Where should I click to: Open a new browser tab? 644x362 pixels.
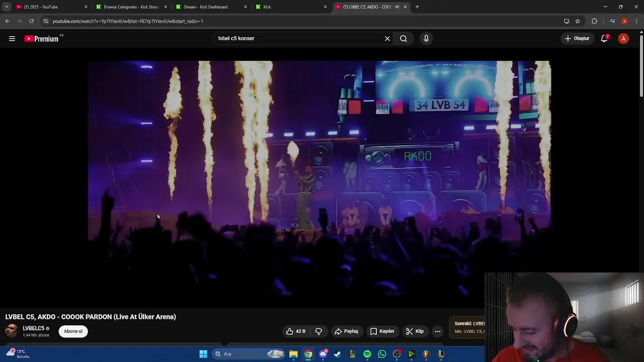(x=417, y=7)
